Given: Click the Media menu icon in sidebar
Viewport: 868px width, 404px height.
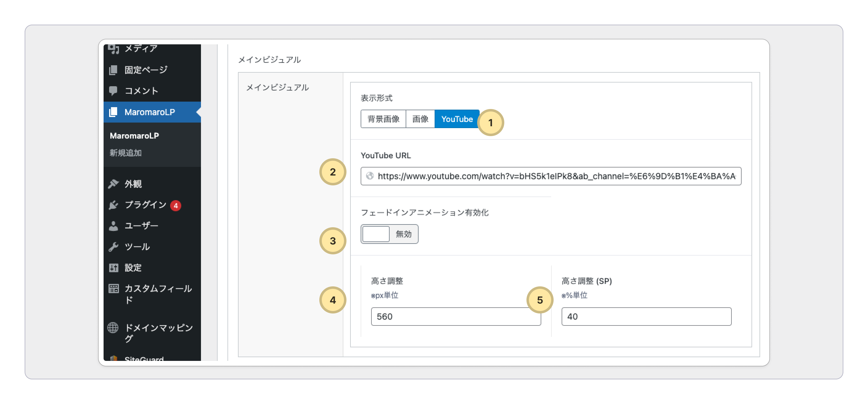Looking at the screenshot, I should tap(113, 49).
